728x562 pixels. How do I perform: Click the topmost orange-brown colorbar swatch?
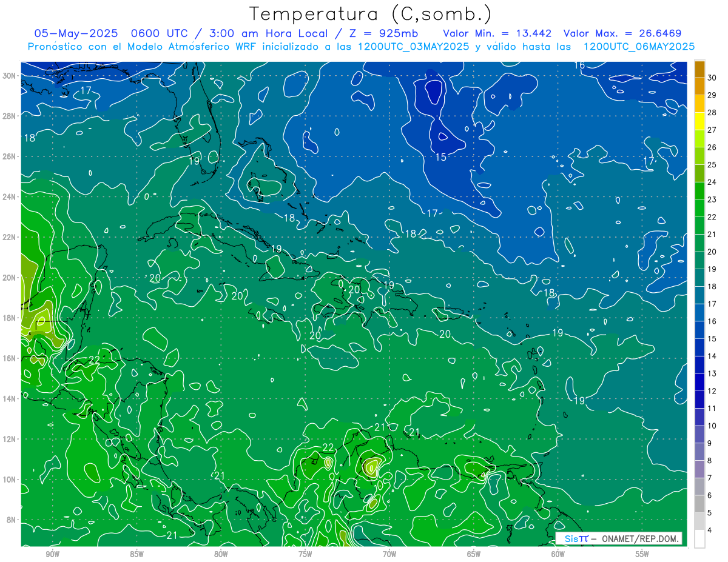click(699, 70)
